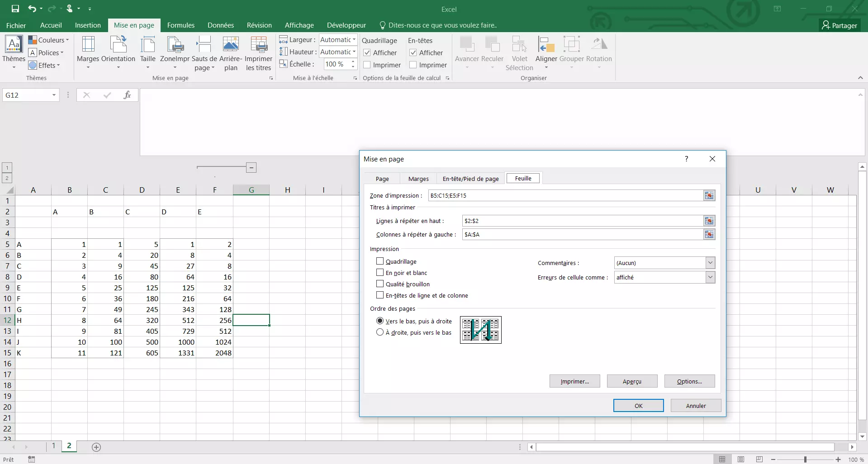Open the Marges page margins icon

coord(88,45)
